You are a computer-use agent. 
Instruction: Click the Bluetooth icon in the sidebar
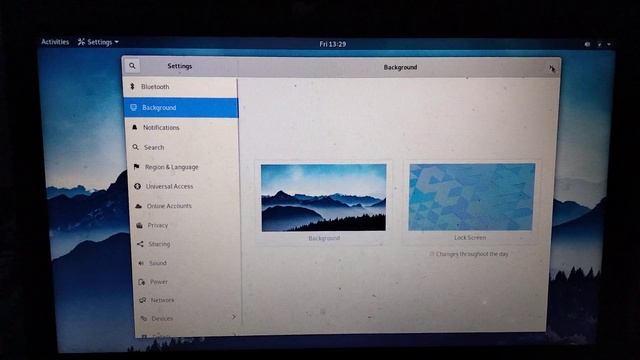132,87
